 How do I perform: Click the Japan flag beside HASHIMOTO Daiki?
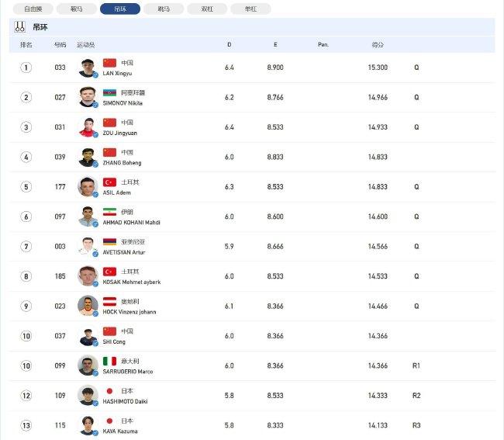coord(109,391)
